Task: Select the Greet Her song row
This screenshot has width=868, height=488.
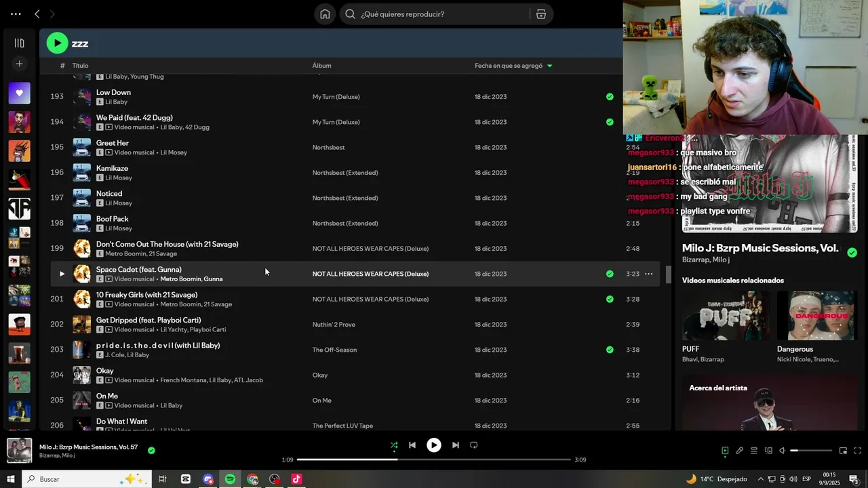Action: pos(355,147)
